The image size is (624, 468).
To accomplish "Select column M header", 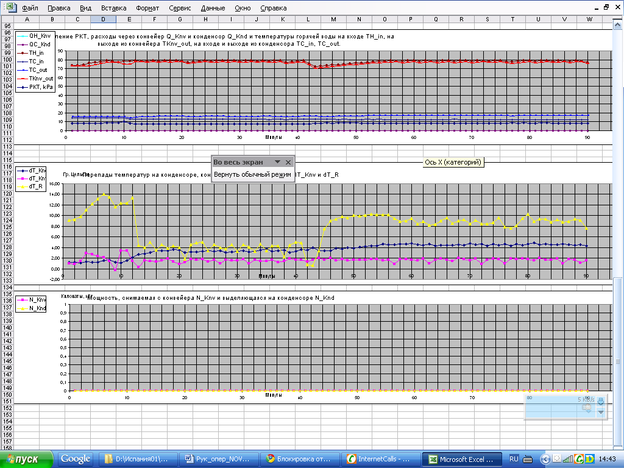I will point(333,19).
